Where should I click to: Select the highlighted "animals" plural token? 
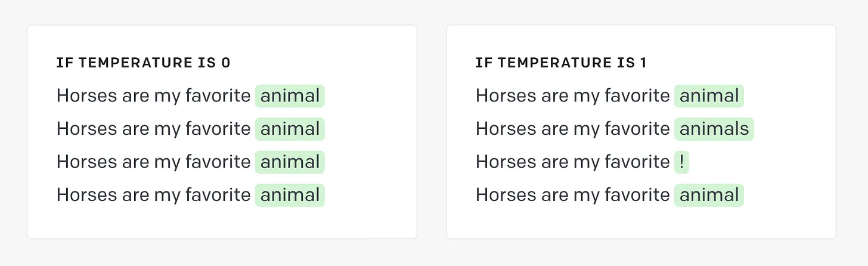click(x=714, y=129)
